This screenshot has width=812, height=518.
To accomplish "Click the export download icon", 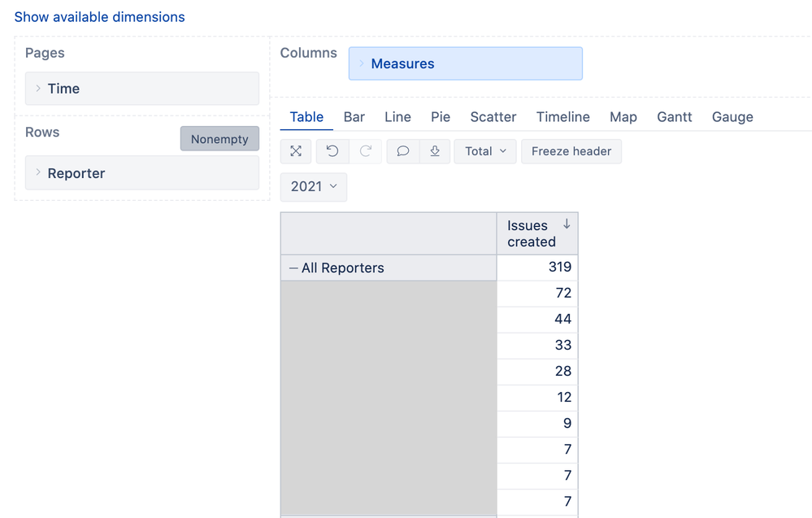I will click(x=435, y=151).
